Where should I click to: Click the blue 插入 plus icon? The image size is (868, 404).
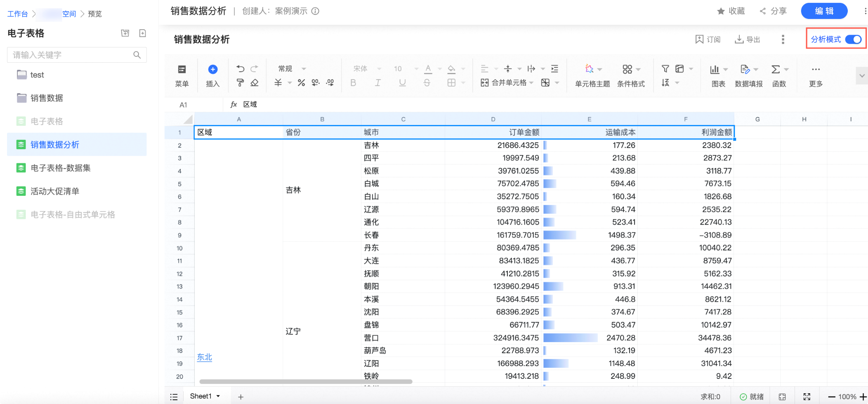point(213,69)
